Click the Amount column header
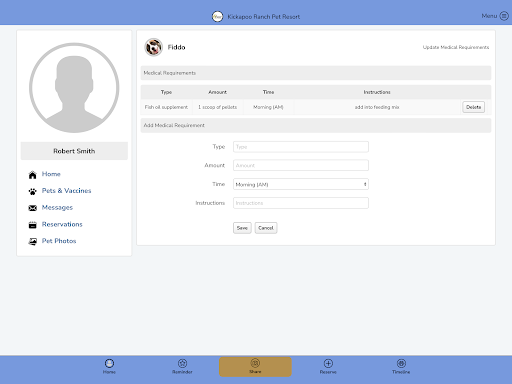Image resolution: width=512 pixels, height=384 pixels. pos(217,92)
